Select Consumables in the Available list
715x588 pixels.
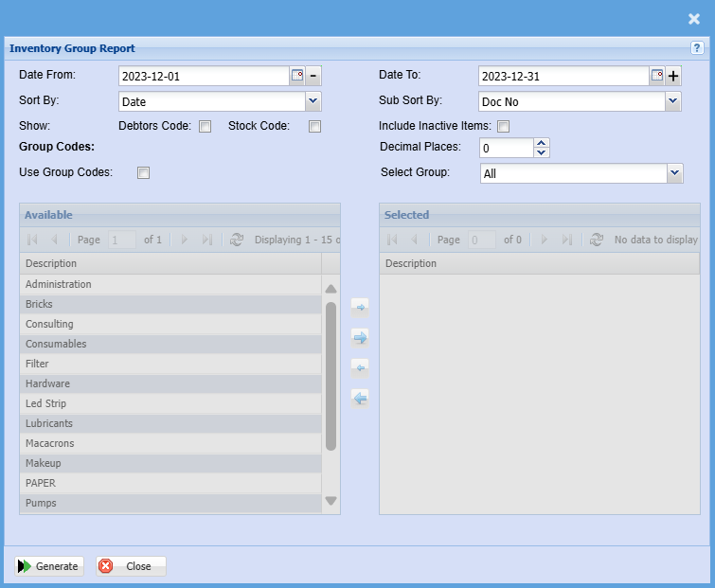click(56, 344)
